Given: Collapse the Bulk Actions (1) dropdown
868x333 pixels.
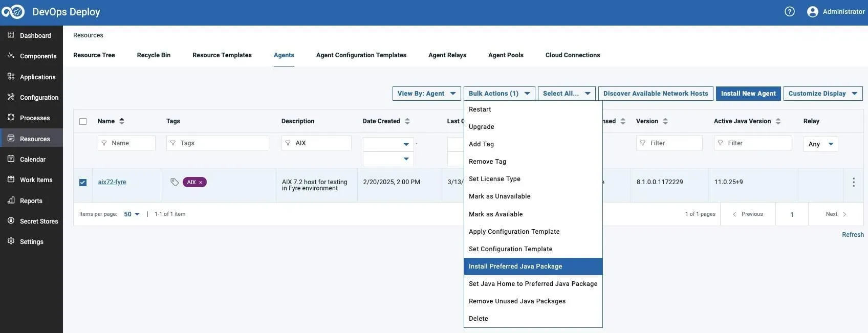Looking at the screenshot, I should click(x=500, y=94).
